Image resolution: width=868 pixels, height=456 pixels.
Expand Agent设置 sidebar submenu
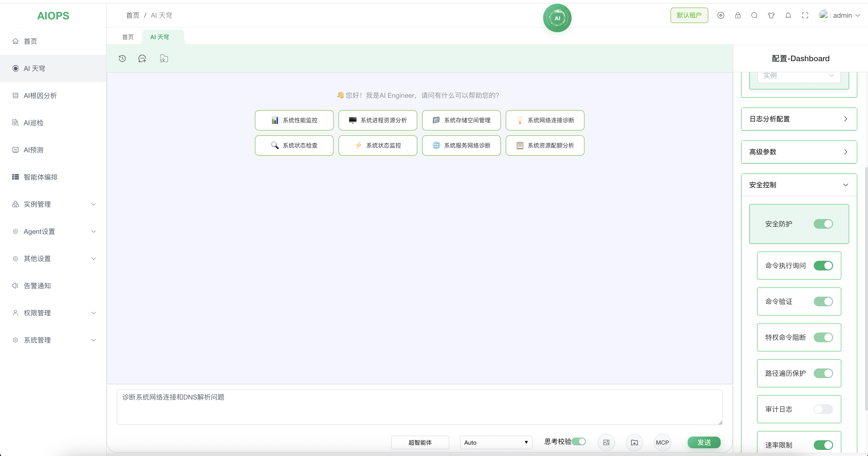tap(53, 231)
